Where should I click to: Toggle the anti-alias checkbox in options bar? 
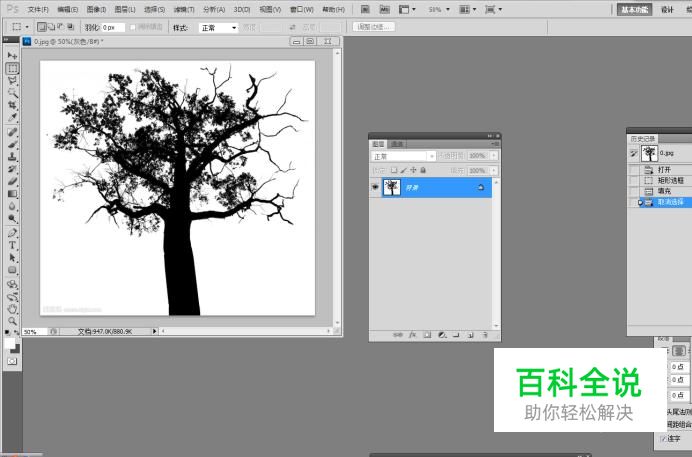[x=132, y=27]
